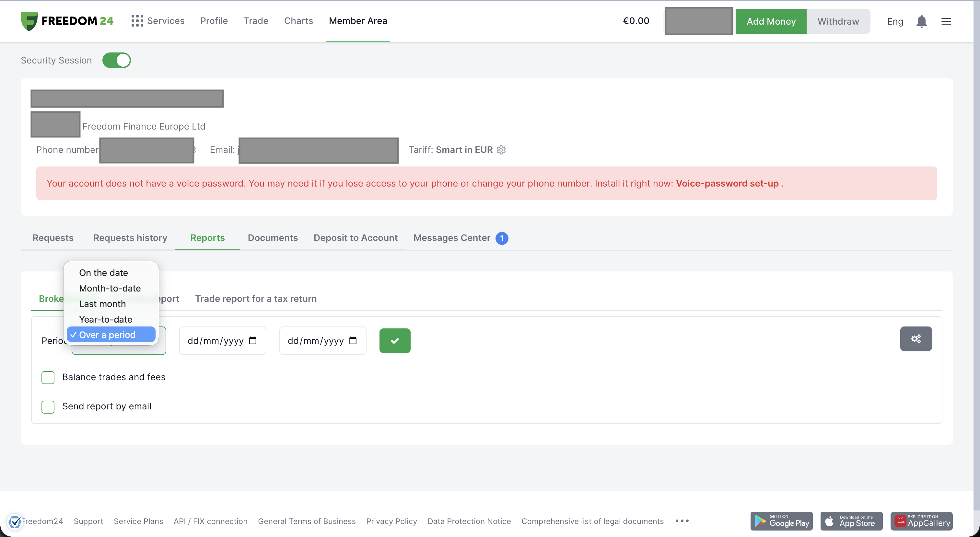Open the App Store download badge
This screenshot has height=537, width=980.
coord(851,521)
